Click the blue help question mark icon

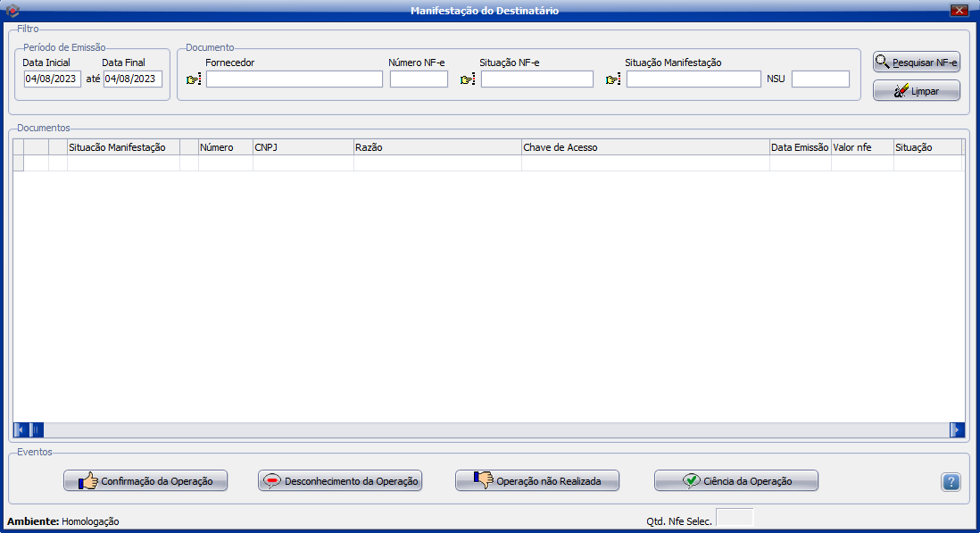(x=951, y=482)
